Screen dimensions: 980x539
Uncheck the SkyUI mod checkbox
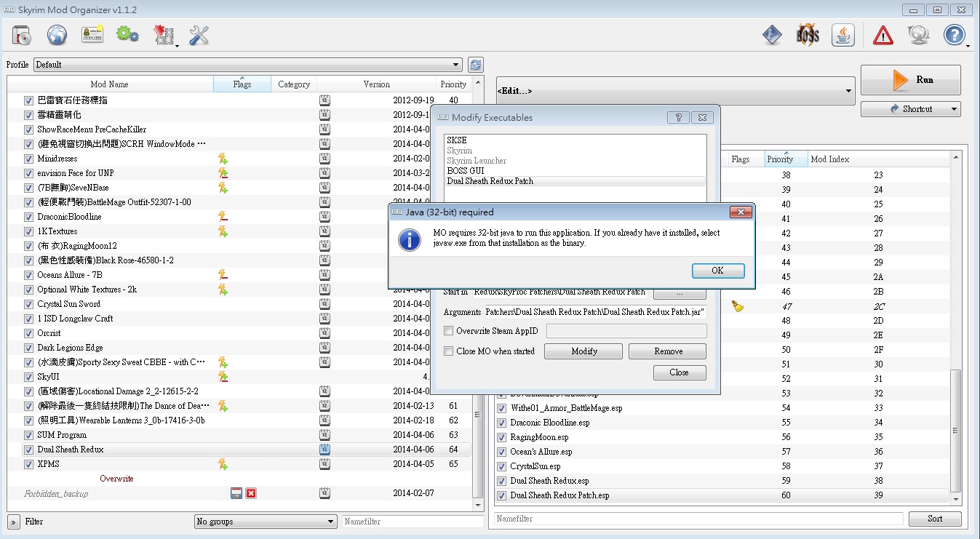[28, 377]
